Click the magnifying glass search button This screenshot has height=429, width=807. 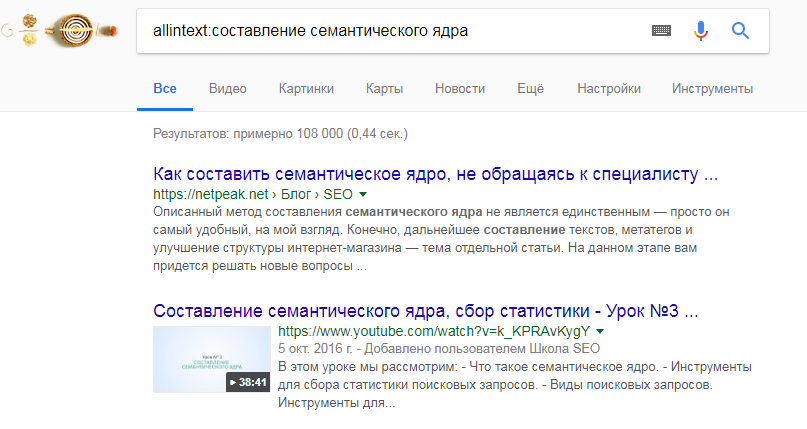[741, 31]
